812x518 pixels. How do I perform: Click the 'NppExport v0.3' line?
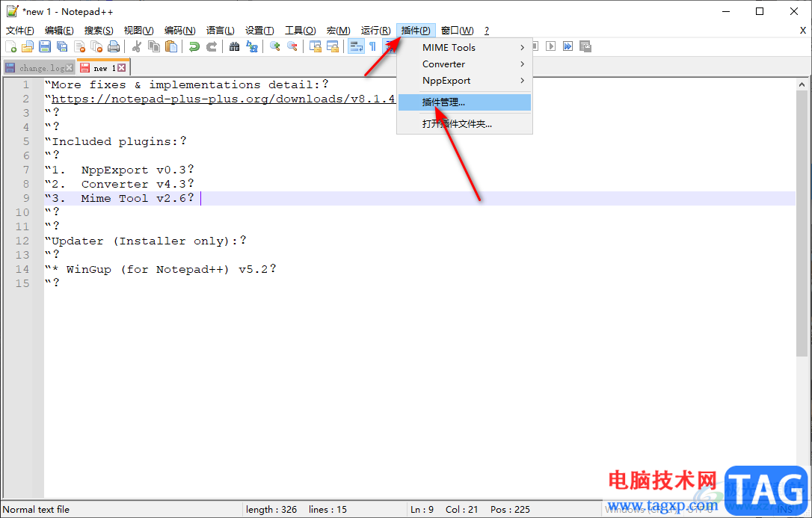[119, 170]
